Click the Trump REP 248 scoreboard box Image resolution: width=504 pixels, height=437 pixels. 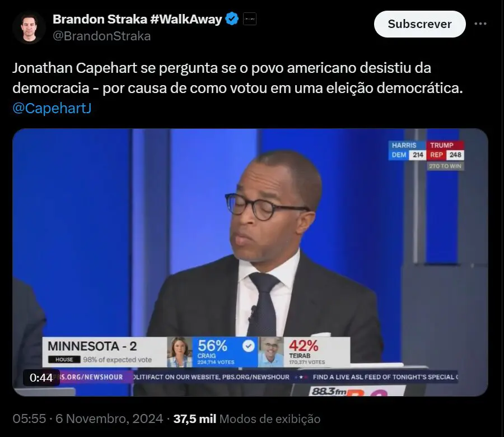click(445, 150)
